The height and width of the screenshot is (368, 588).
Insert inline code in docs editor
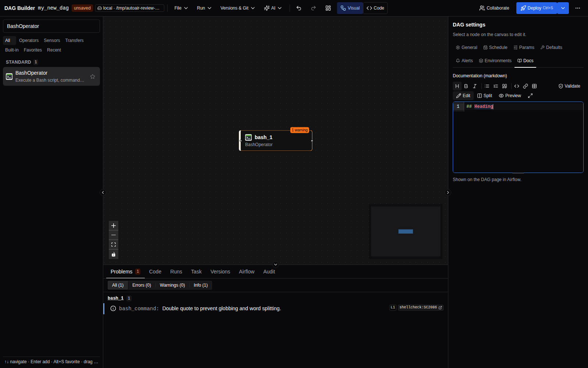pos(517,86)
